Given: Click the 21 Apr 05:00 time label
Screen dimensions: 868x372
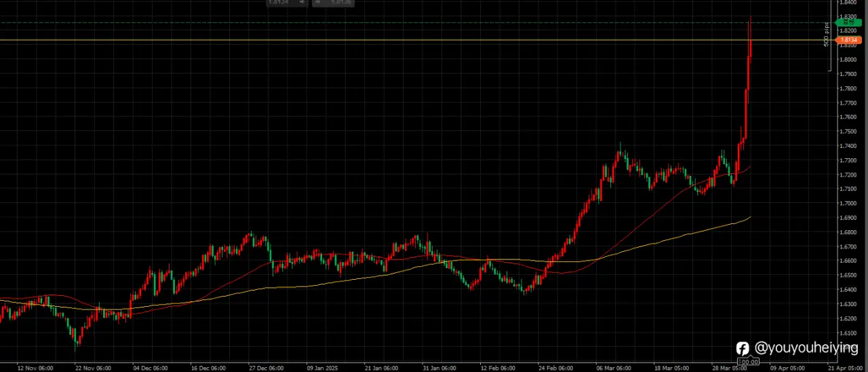Looking at the screenshot, I should click(846, 368).
